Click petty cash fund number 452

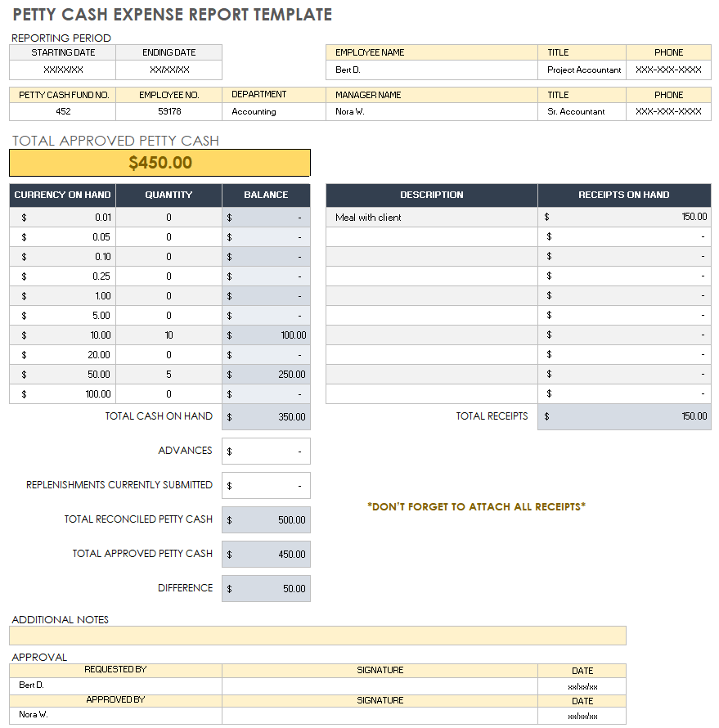(x=63, y=111)
